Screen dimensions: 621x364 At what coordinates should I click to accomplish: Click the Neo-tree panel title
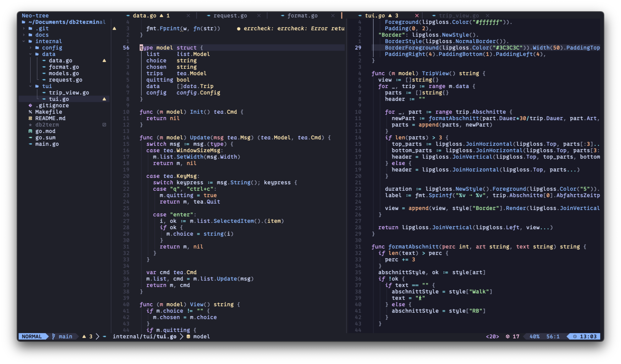coord(35,16)
